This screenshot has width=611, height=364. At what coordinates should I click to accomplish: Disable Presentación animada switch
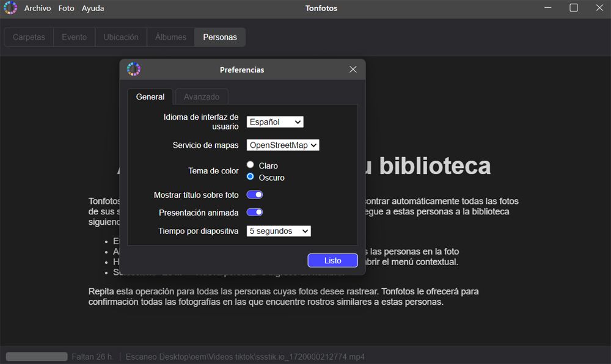tap(255, 213)
